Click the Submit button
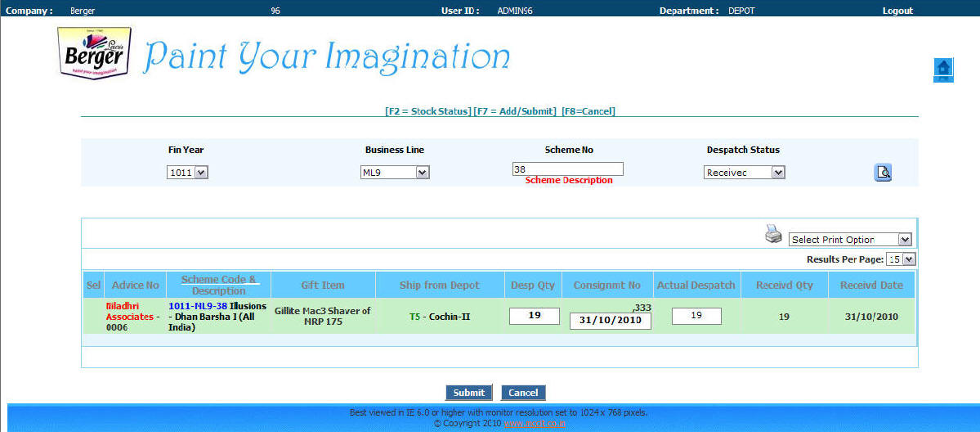 coord(469,393)
